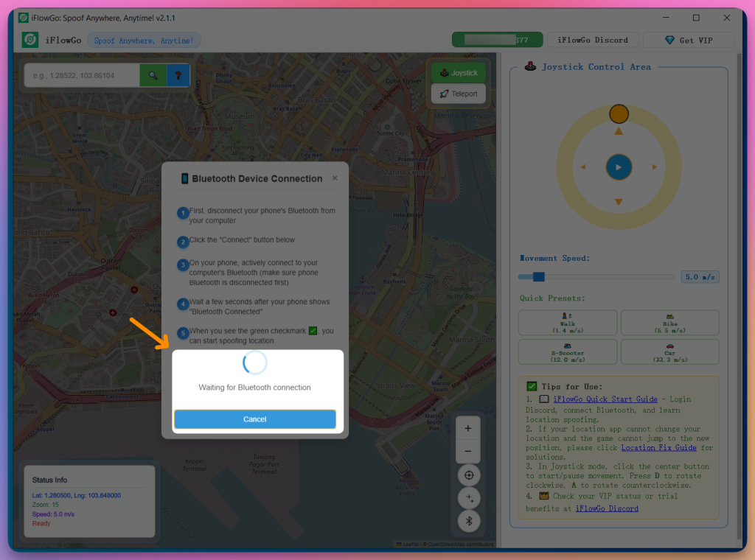
Task: Click the step text about clicking "Connect" button
Action: coord(242,239)
